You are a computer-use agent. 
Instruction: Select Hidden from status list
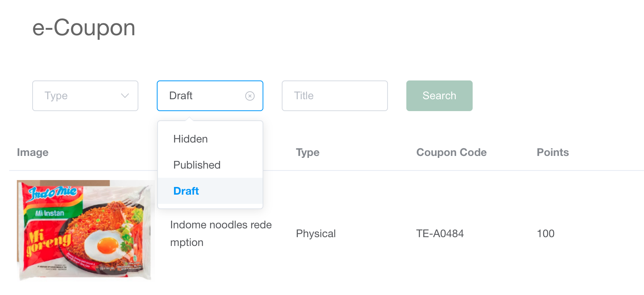point(191,139)
